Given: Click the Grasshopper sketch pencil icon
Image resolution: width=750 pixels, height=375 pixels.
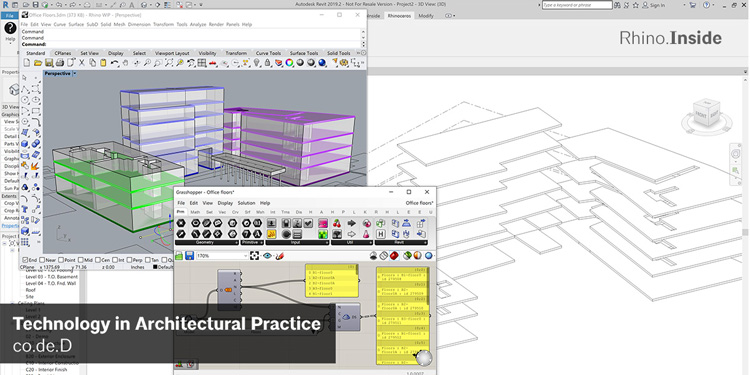Looking at the screenshot, I should pos(280,255).
